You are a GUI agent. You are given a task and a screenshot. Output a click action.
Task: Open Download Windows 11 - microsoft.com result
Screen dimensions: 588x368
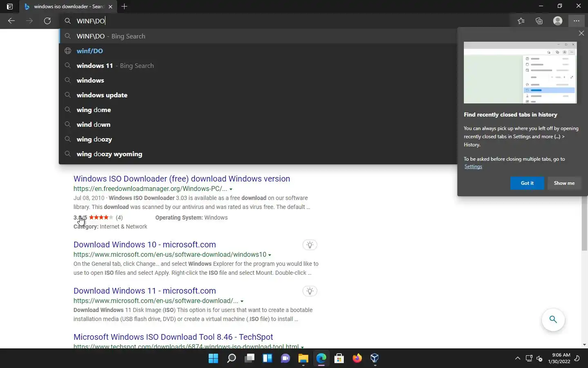(x=145, y=291)
